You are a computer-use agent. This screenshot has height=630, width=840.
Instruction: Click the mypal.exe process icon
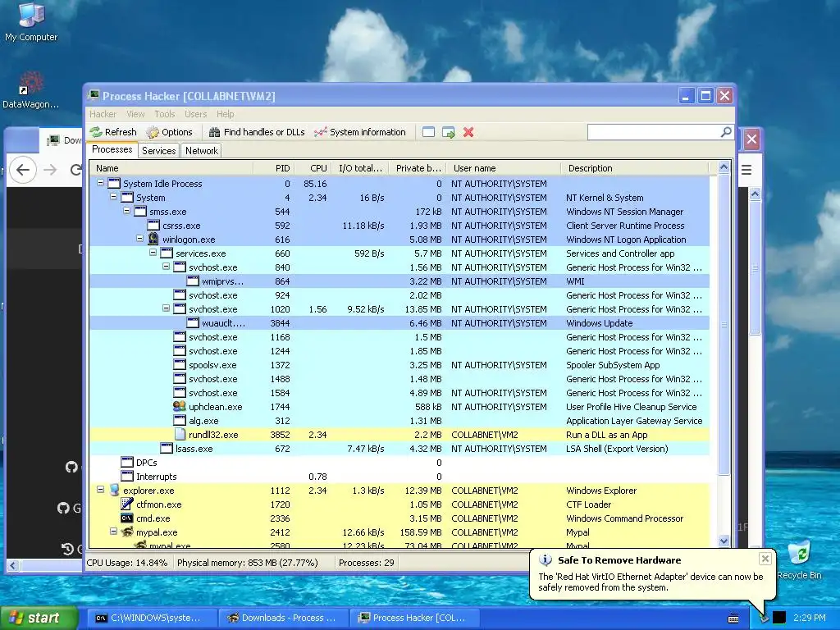[127, 532]
